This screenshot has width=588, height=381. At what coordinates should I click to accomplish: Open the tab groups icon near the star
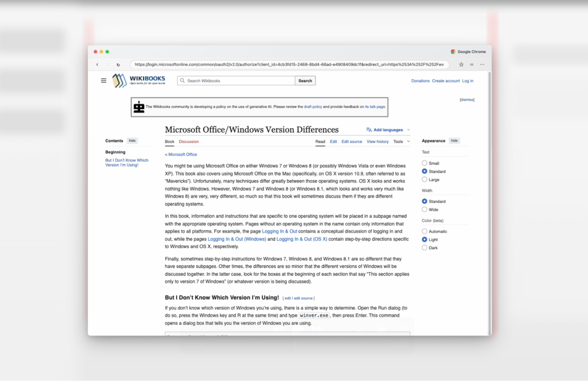[472, 64]
